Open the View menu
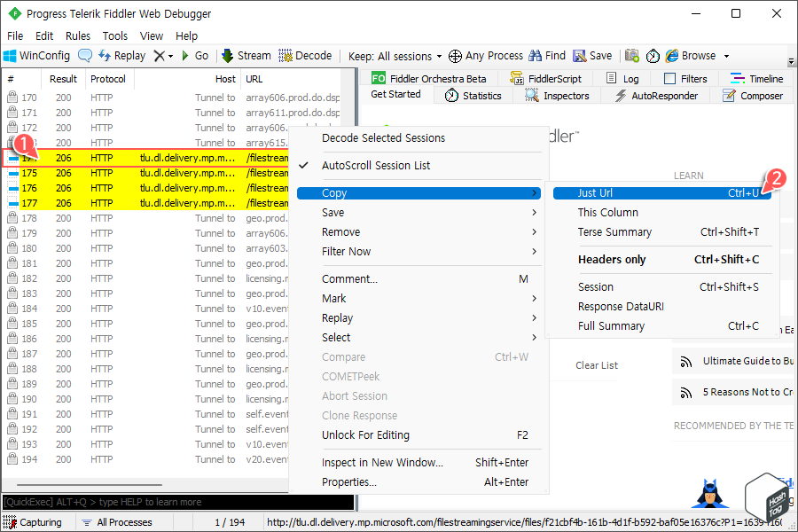The width and height of the screenshot is (798, 532). click(152, 35)
